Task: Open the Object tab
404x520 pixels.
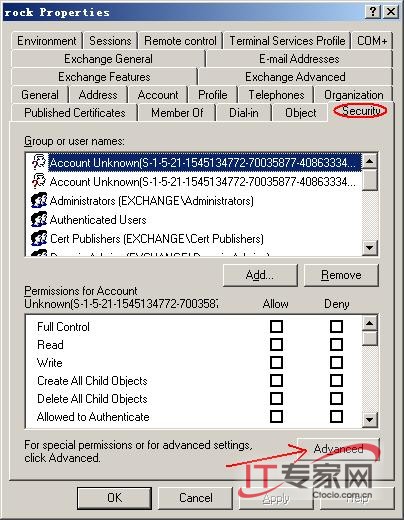Action: pyautogui.click(x=300, y=113)
